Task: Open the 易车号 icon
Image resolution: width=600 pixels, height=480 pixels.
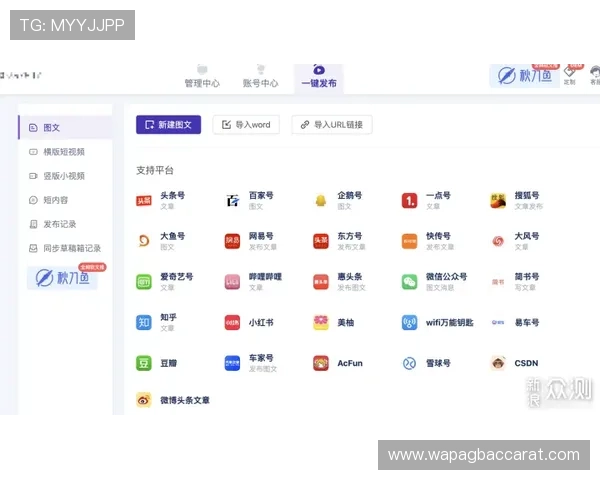Action: (498, 323)
